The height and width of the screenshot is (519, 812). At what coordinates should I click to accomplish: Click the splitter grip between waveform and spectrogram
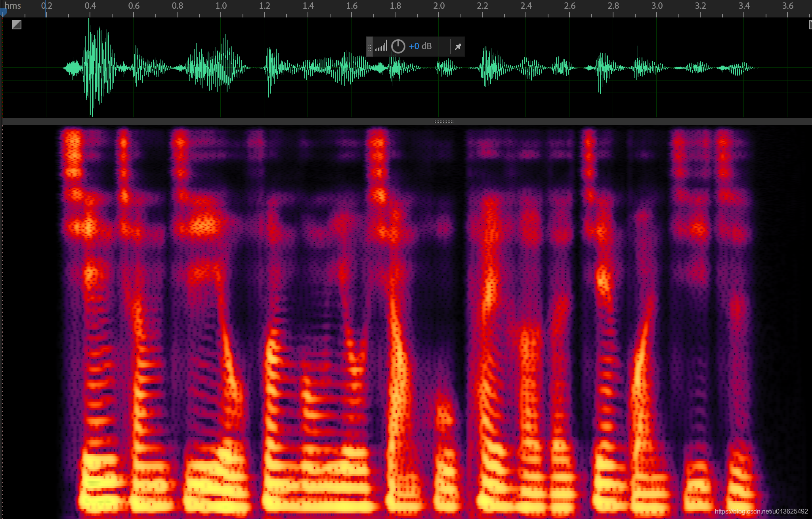(x=444, y=122)
